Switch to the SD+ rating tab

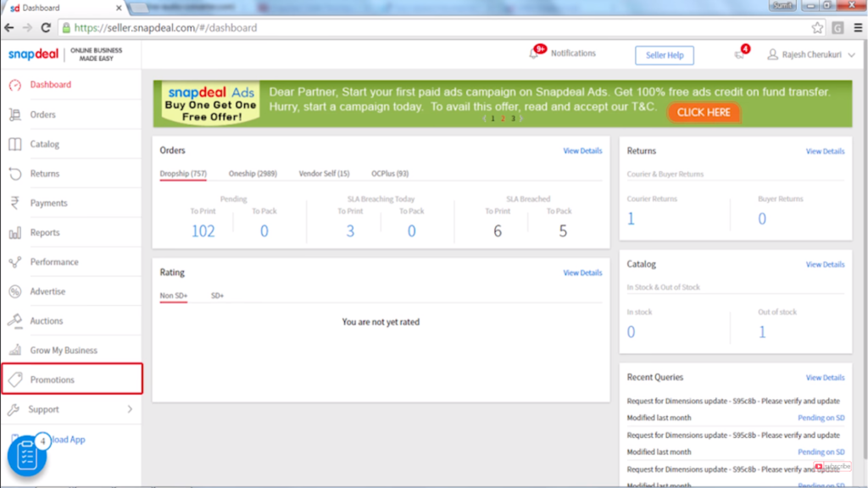[218, 296]
